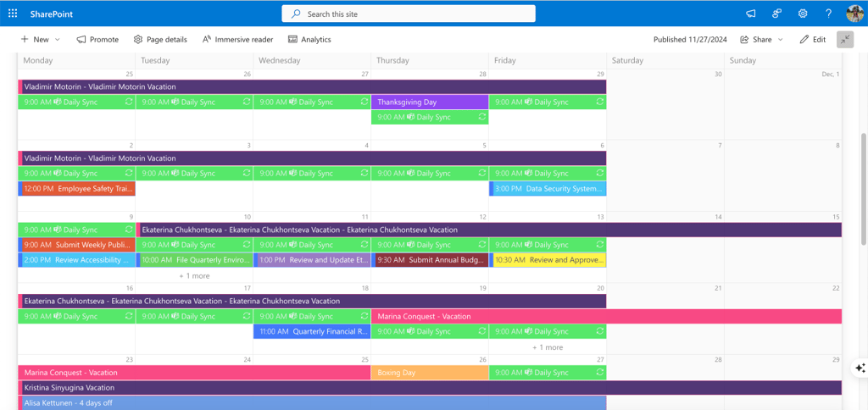Open Vladimir Motorin Vacation bar, week of 2nd
This screenshot has height=410, width=868.
(312, 158)
